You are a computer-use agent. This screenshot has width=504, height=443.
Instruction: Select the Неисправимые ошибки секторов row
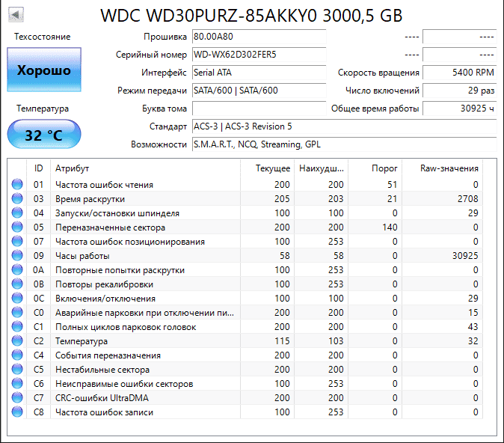click(x=245, y=383)
